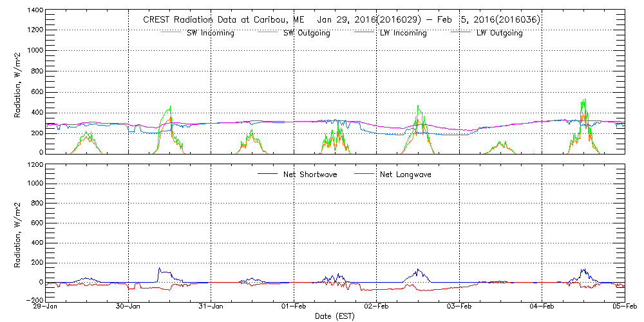
Task: Click the 1400 y-axis tick label
Action: 33,12
